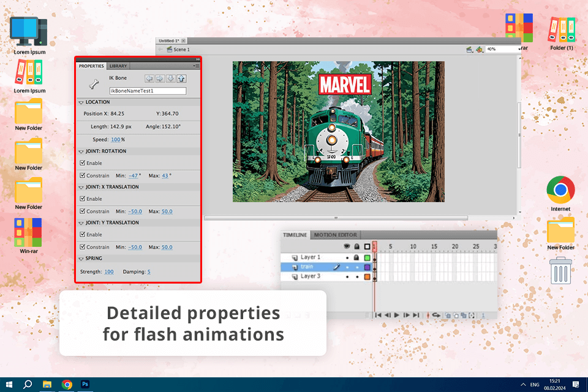Image resolution: width=588 pixels, height=392 pixels.
Task: Collapse the Joint: Y Translation section
Action: pyautogui.click(x=81, y=223)
